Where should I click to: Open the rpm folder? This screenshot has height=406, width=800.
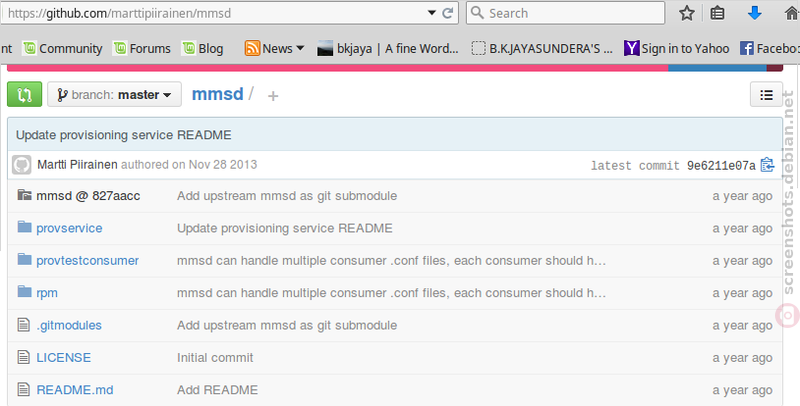pos(47,293)
